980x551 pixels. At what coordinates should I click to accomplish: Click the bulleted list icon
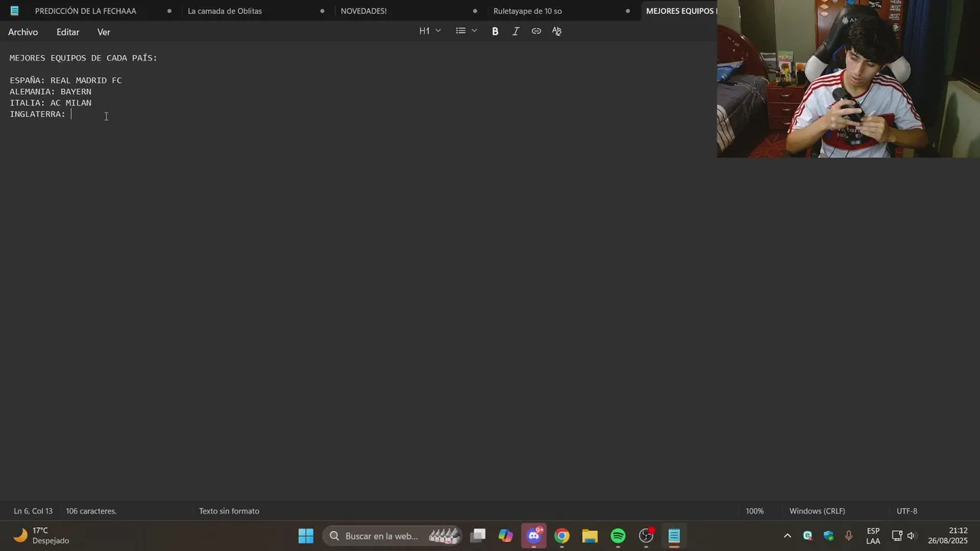(460, 31)
